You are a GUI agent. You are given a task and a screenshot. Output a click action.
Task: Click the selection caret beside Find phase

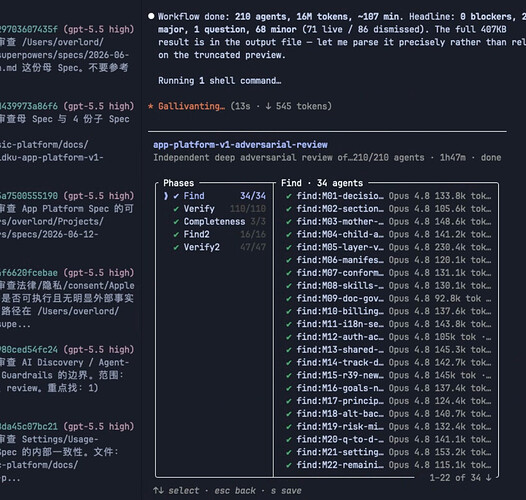(x=166, y=196)
